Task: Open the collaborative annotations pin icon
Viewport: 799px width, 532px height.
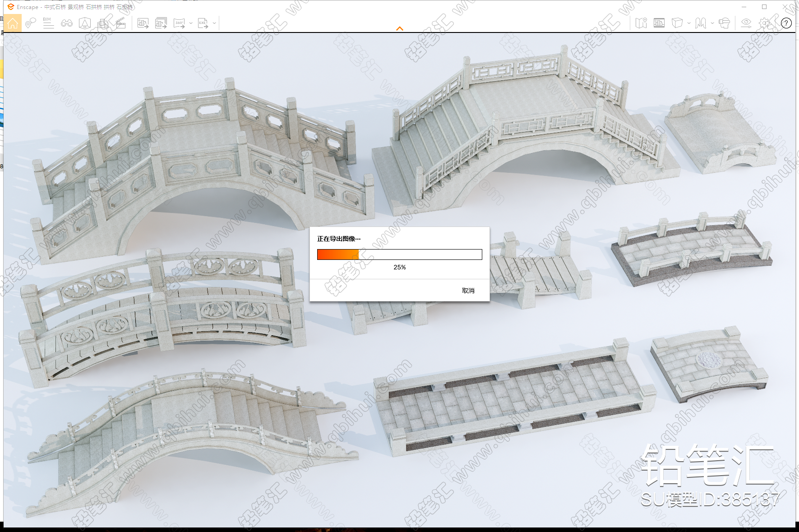Action: click(30, 23)
